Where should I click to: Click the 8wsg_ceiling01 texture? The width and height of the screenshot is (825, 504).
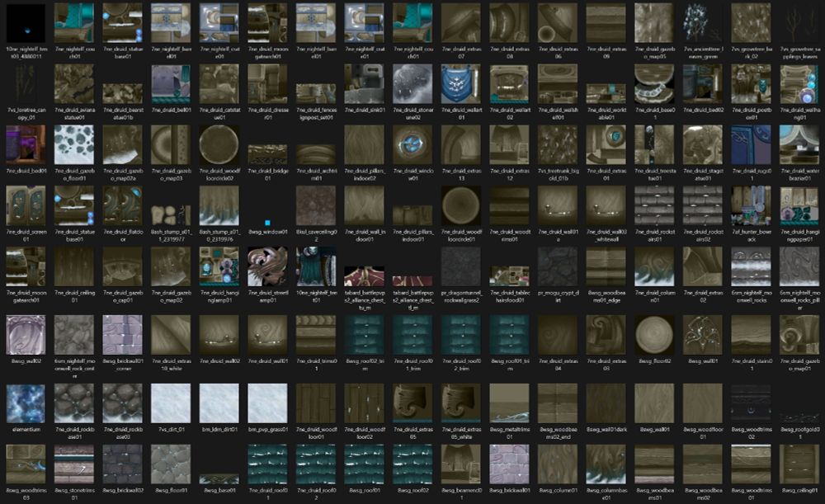click(799, 464)
